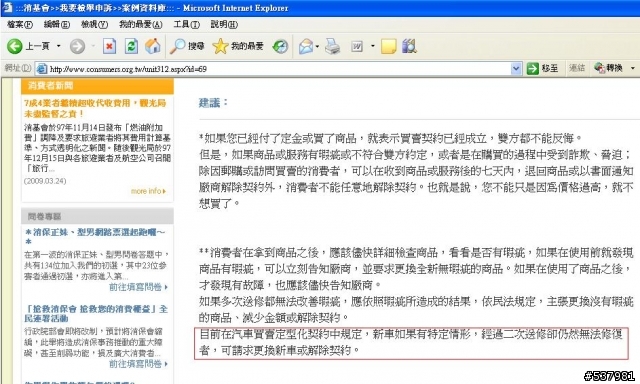Expand the 轉換 dropdown arrow
Viewport: 640px width, 384px height.
pos(633,68)
